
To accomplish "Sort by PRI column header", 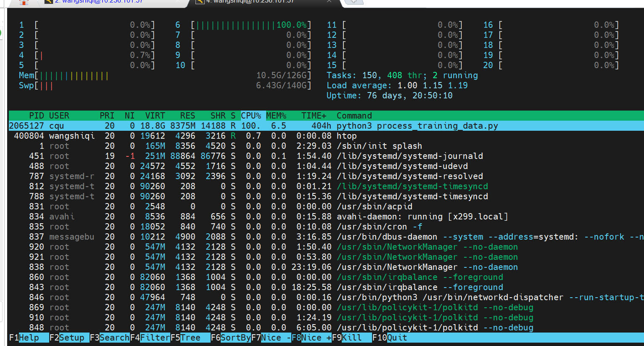I will (x=107, y=116).
